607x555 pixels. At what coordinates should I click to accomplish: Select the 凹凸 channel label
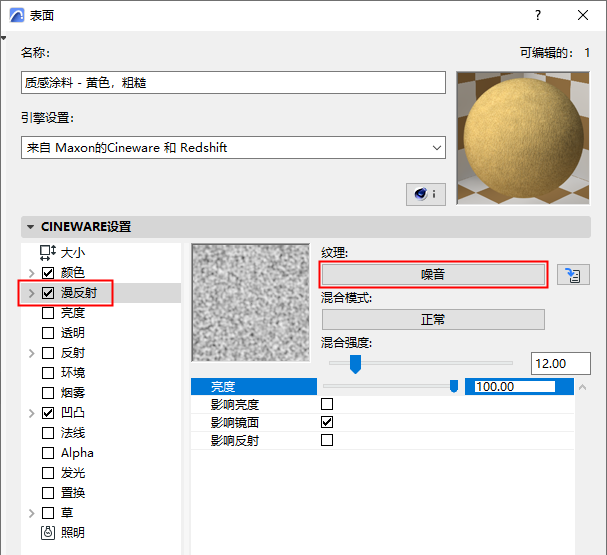tap(73, 413)
